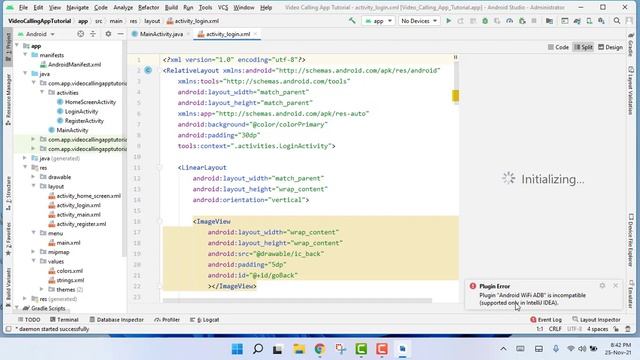The width and height of the screenshot is (640, 360).
Task: Open the Profiler tool window
Action: (167, 320)
